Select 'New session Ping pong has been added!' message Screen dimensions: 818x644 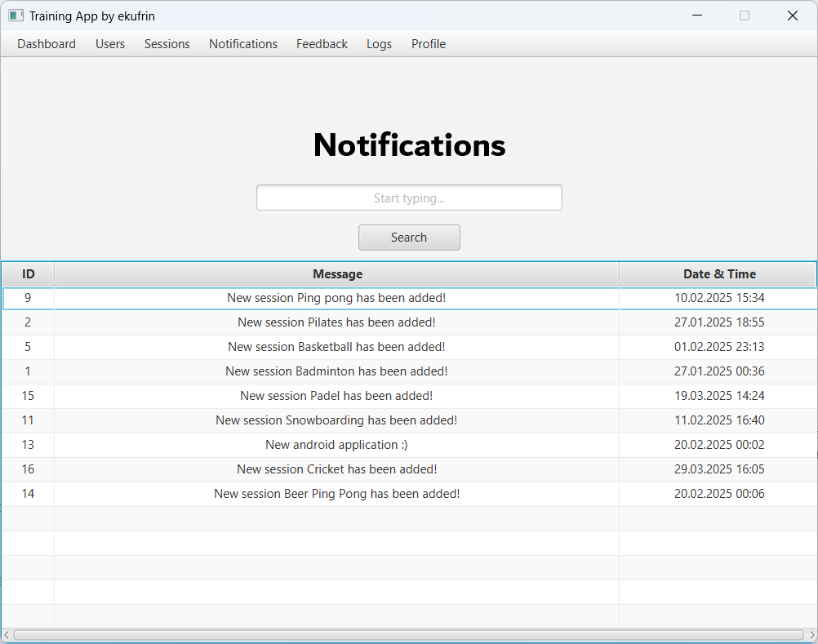click(x=336, y=298)
